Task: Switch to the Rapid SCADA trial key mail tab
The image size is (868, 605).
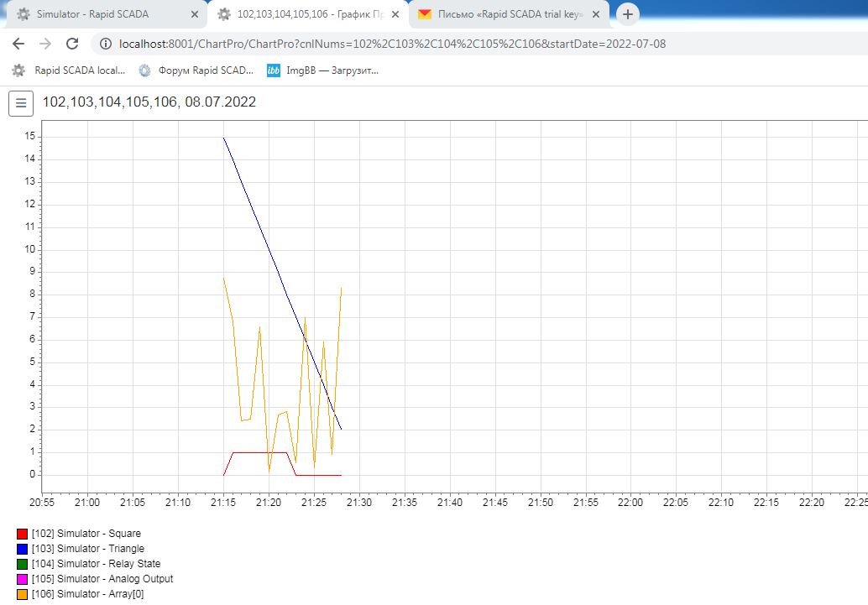Action: coord(510,14)
